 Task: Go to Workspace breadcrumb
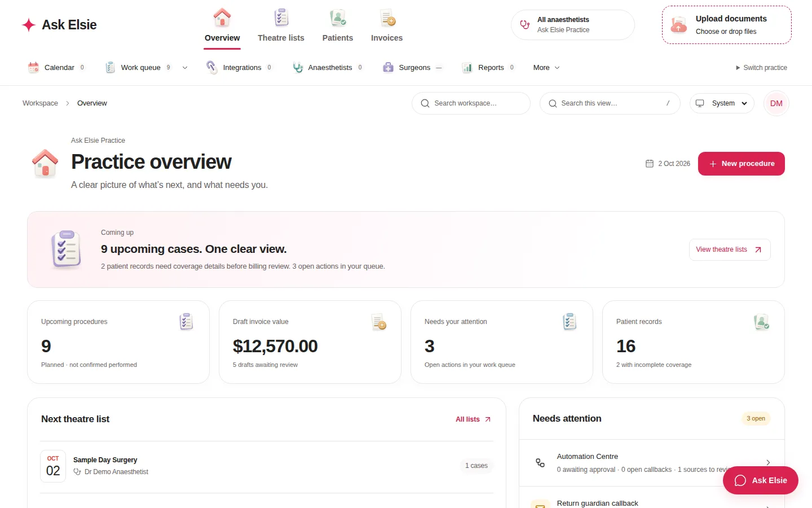click(x=40, y=103)
